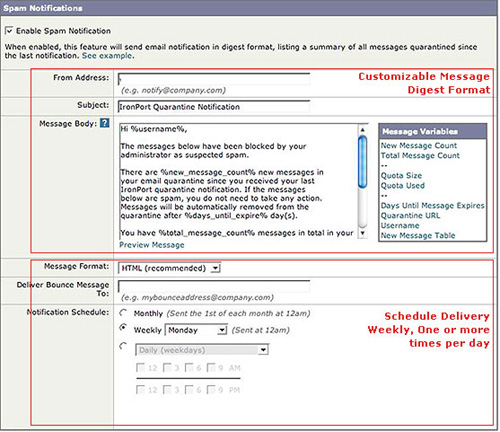This screenshot has width=500, height=432.
Task: Insert the Total Message Count variable
Action: coord(420,156)
